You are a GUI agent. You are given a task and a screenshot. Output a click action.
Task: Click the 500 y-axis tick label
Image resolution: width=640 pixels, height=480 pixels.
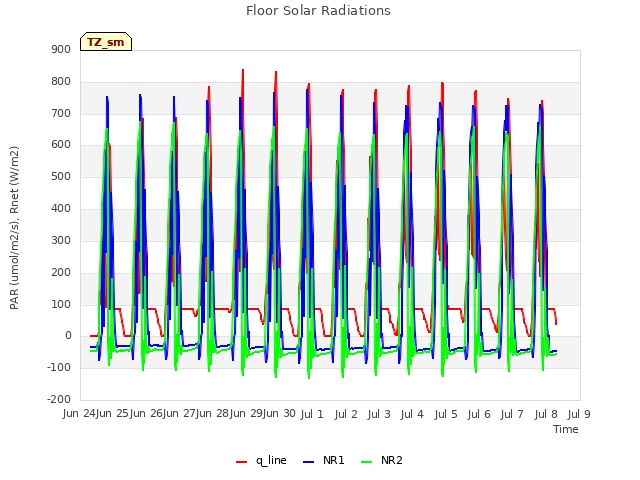tap(61, 177)
